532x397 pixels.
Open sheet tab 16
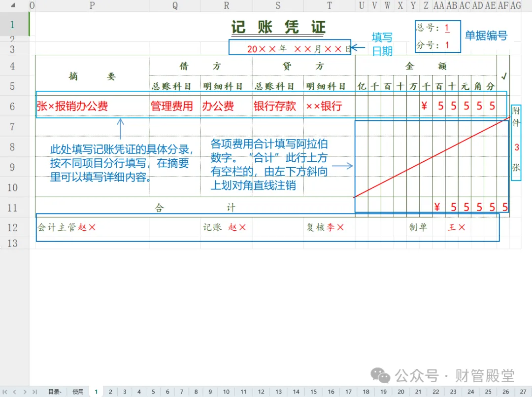coord(331,392)
